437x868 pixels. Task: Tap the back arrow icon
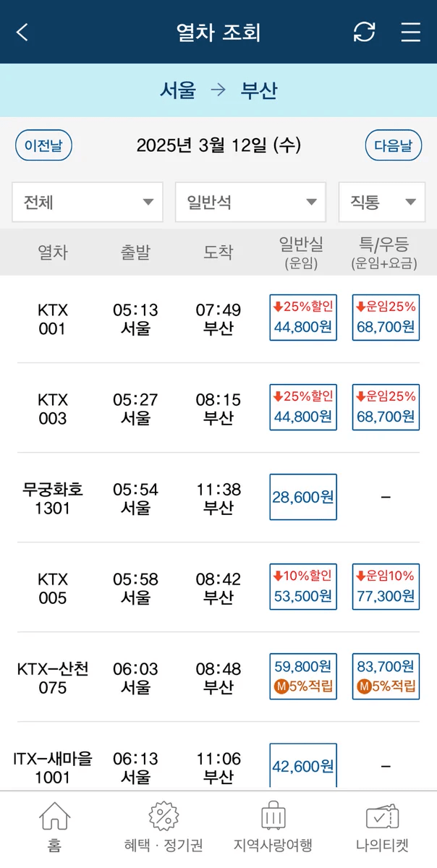[22, 33]
